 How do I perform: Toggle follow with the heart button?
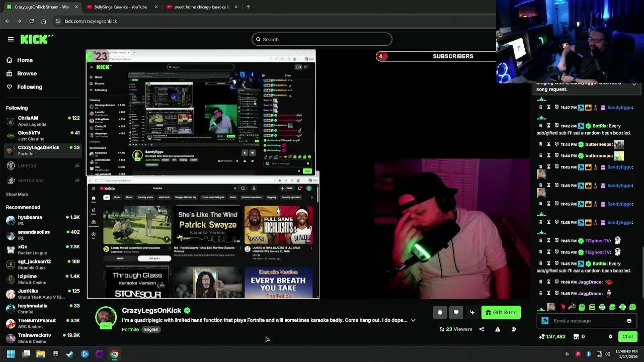pos(456,313)
